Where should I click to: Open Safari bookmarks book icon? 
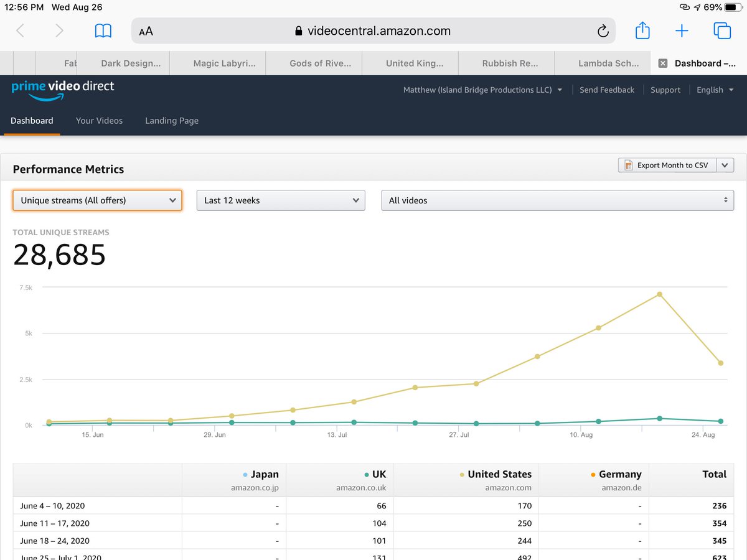point(103,31)
